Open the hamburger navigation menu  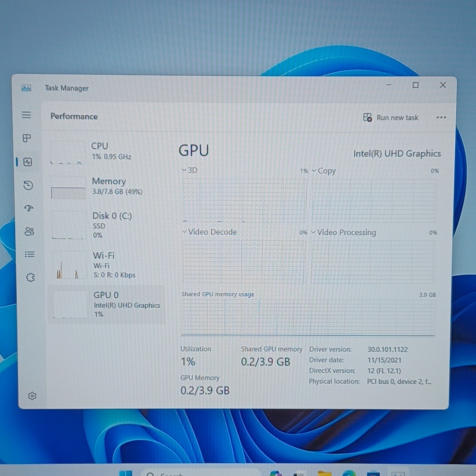coord(27,115)
